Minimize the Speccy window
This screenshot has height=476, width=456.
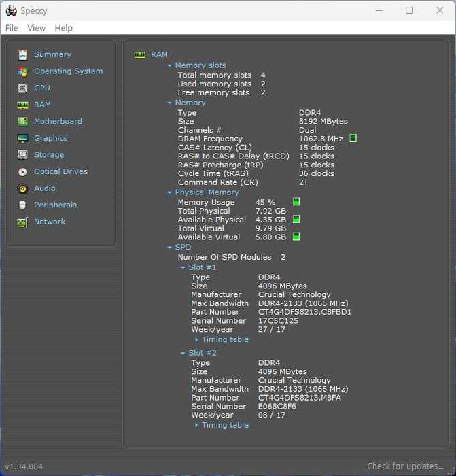coord(379,10)
